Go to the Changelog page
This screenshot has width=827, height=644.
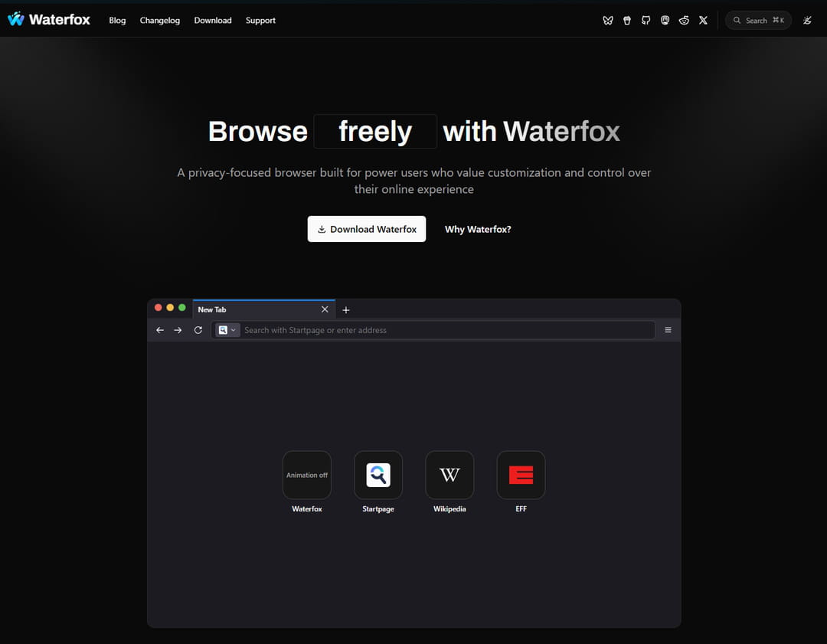coord(159,21)
